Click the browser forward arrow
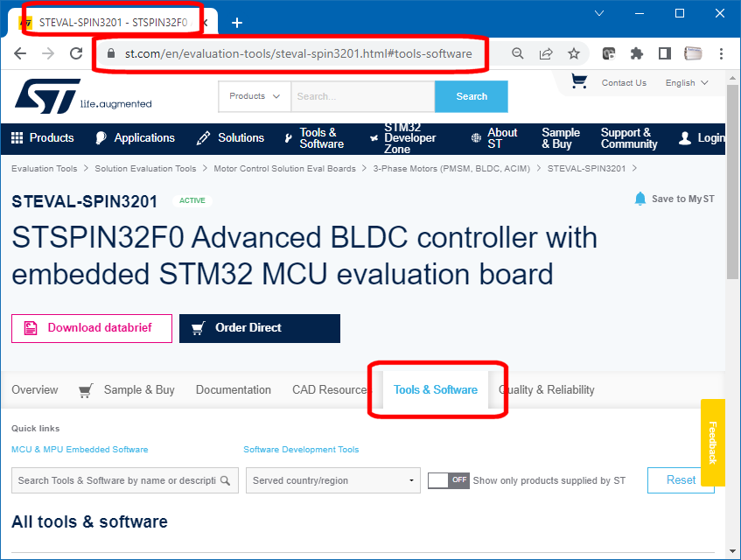The height and width of the screenshot is (560, 741). (48, 53)
